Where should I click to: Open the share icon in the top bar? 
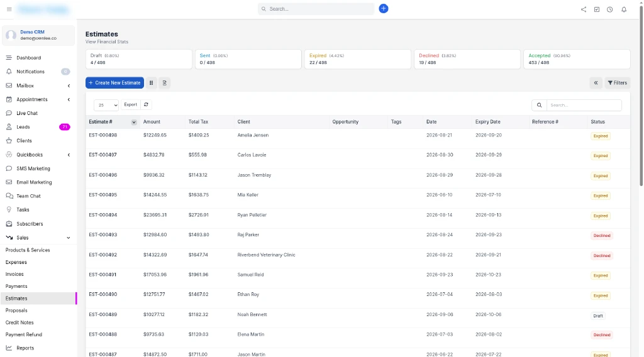[x=583, y=9]
